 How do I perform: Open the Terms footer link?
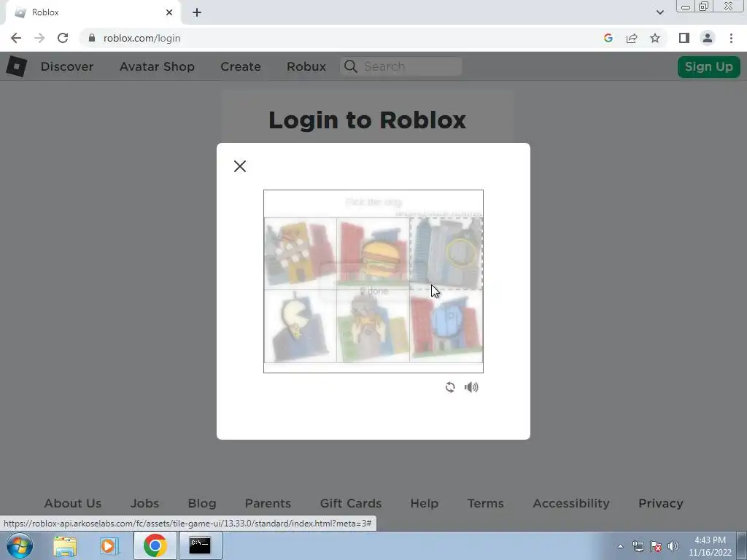tap(485, 503)
